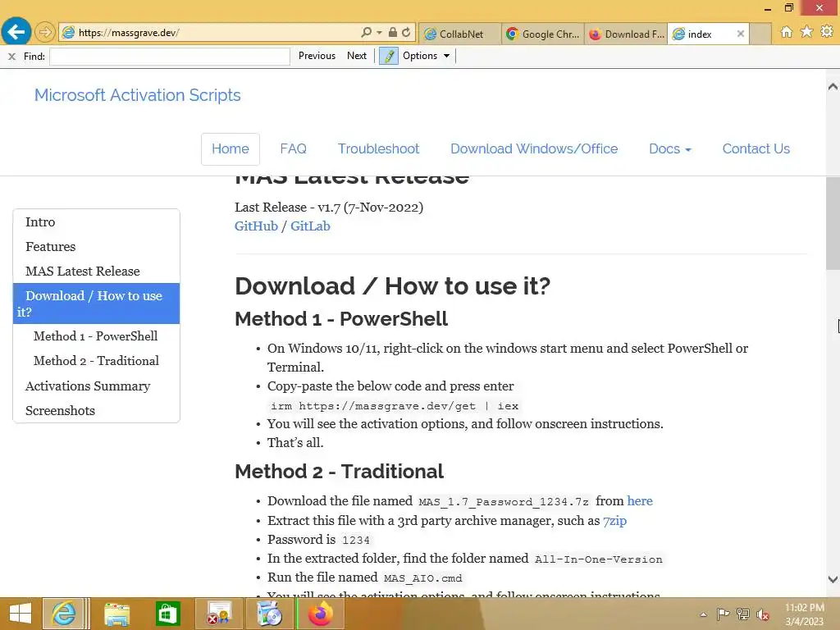This screenshot has width=840, height=630.
Task: Switch to the CollabNet tab
Action: [x=460, y=34]
